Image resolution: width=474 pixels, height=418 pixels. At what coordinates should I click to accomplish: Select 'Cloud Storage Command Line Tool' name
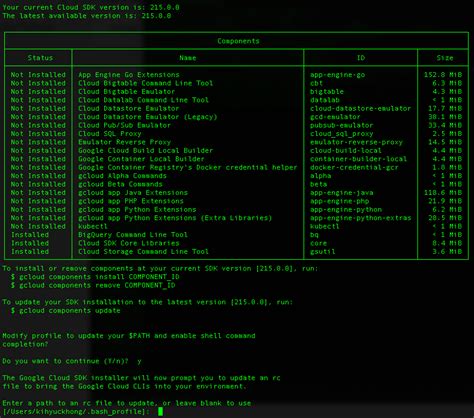(x=143, y=251)
